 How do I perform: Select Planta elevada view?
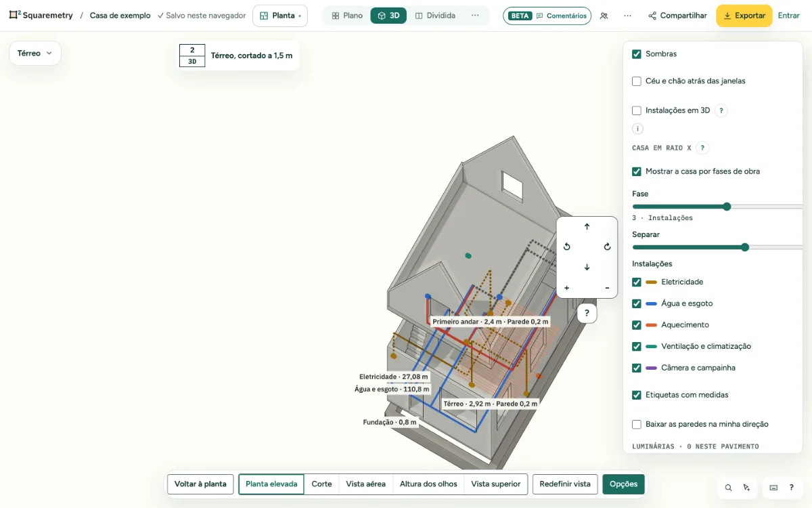[271, 484]
